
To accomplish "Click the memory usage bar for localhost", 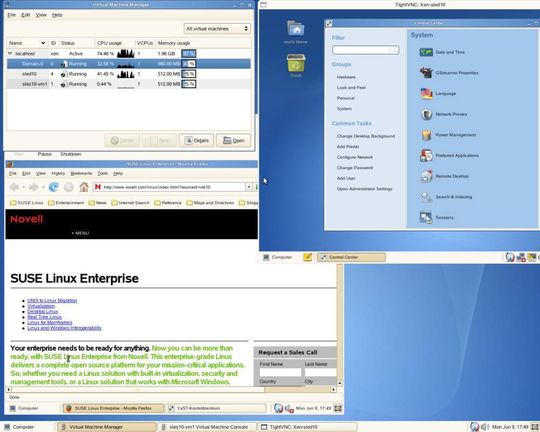I will [189, 53].
